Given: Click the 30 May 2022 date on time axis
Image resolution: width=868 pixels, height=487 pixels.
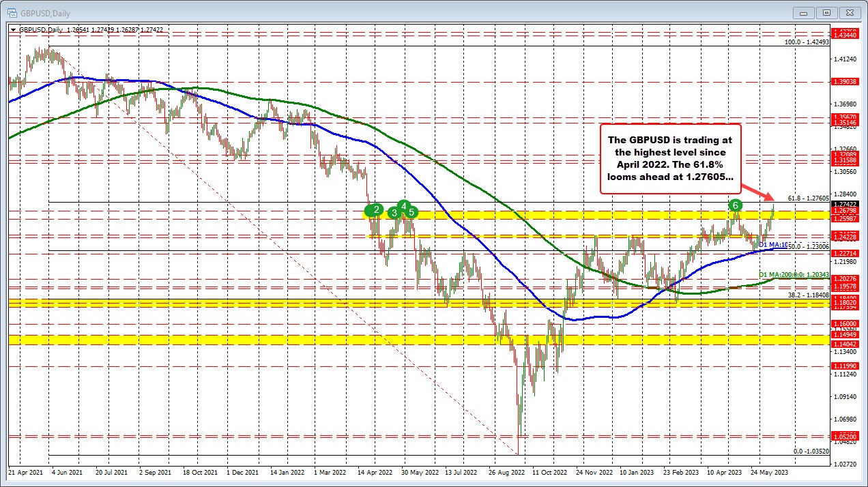Looking at the screenshot, I should click(x=419, y=471).
